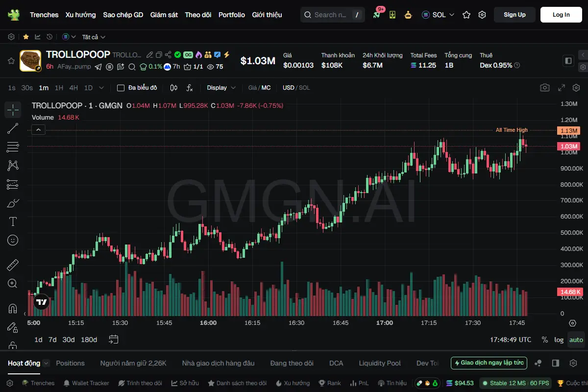Copy the TROLLOPOOP token address
Screen dimensions: 588x392
pyautogui.click(x=160, y=55)
